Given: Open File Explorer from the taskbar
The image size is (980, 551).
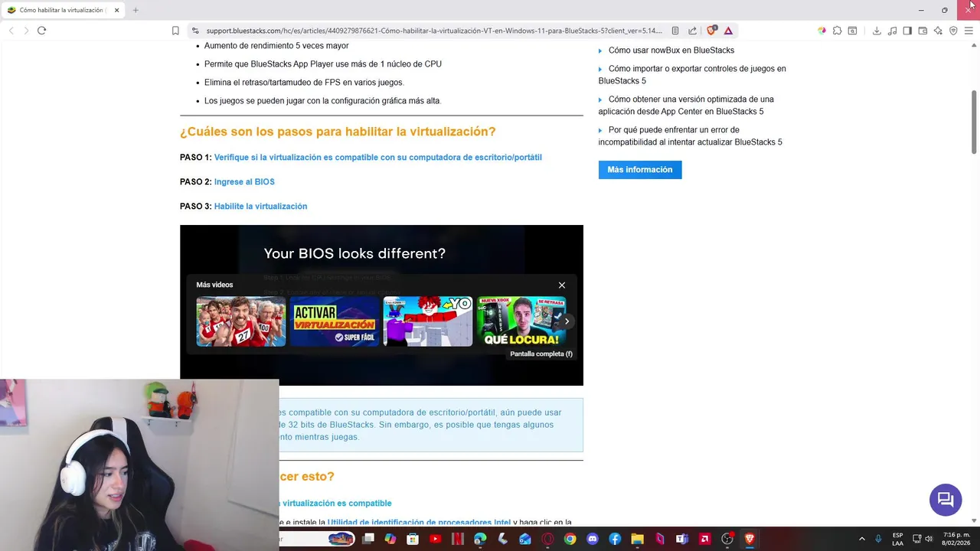Looking at the screenshot, I should 637,539.
